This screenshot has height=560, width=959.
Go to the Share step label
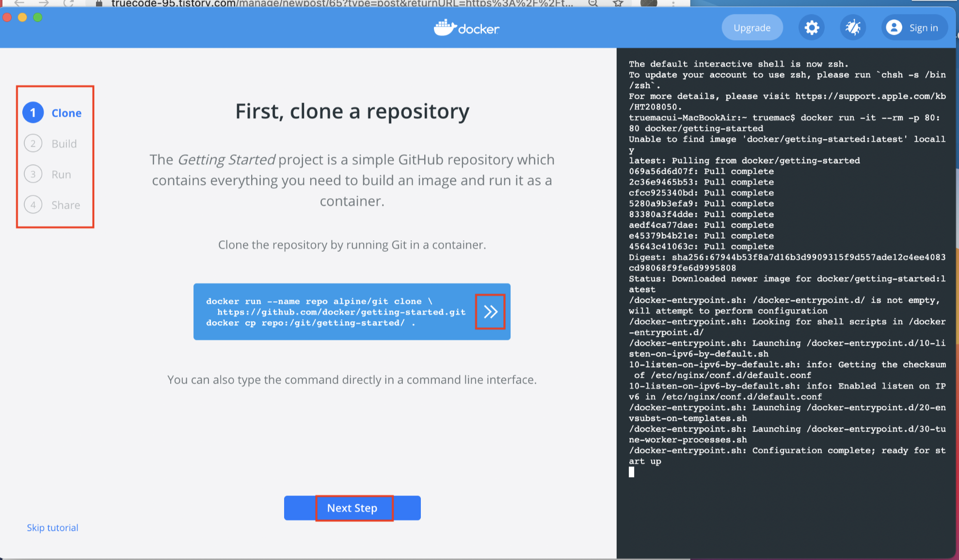65,205
